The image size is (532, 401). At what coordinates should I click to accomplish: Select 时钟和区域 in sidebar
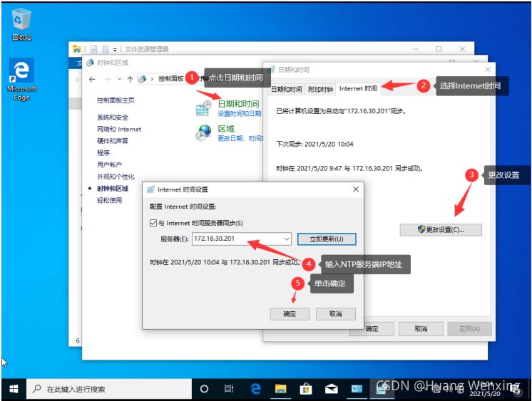[x=113, y=189]
